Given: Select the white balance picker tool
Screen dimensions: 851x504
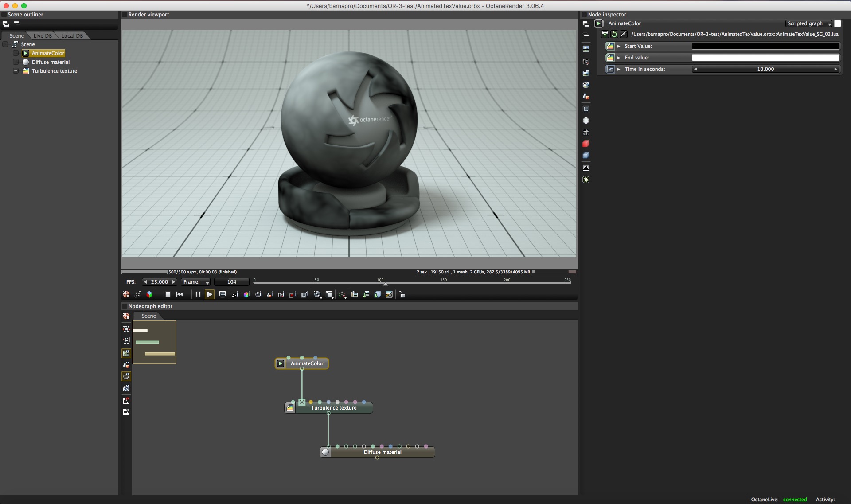Looking at the screenshot, I should [x=246, y=295].
